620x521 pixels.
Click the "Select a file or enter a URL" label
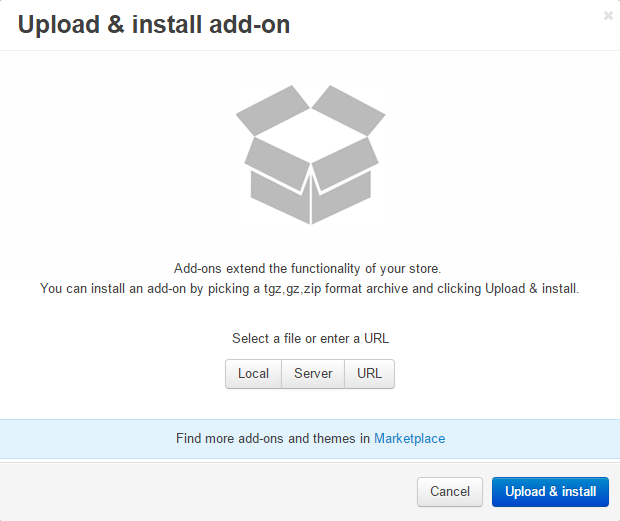[x=310, y=339]
